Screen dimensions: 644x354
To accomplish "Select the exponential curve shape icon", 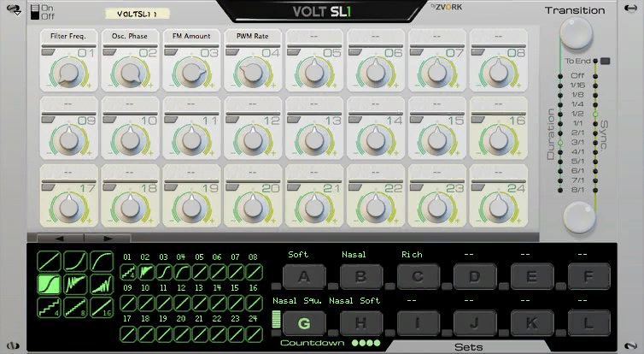I will pyautogui.click(x=75, y=261).
